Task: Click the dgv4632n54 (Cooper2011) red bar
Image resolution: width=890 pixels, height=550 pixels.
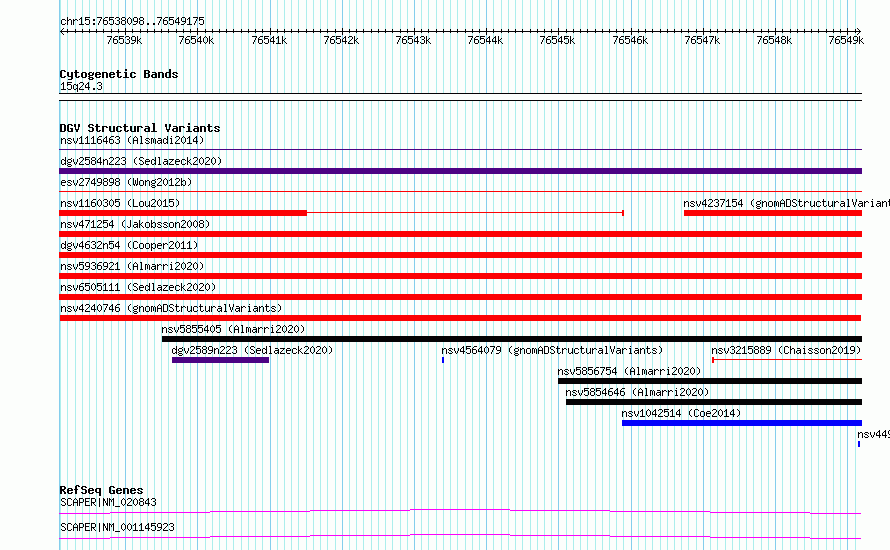Action: point(460,255)
